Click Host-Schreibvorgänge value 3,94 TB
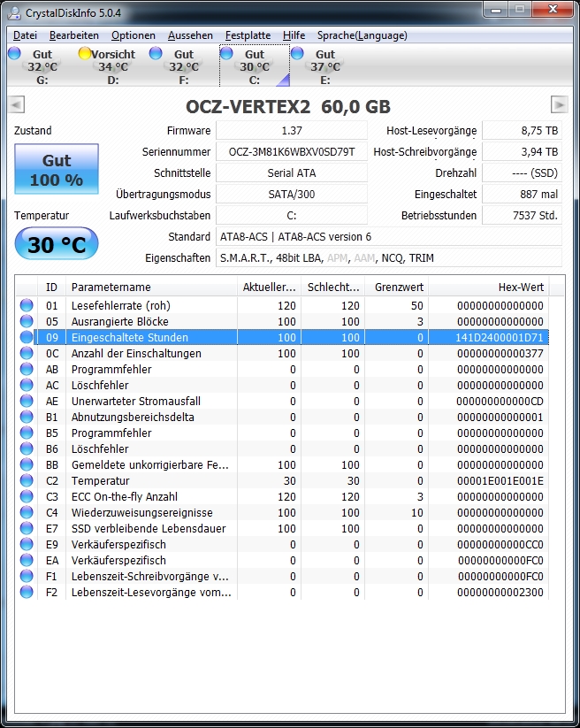The image size is (580, 728). click(522, 152)
